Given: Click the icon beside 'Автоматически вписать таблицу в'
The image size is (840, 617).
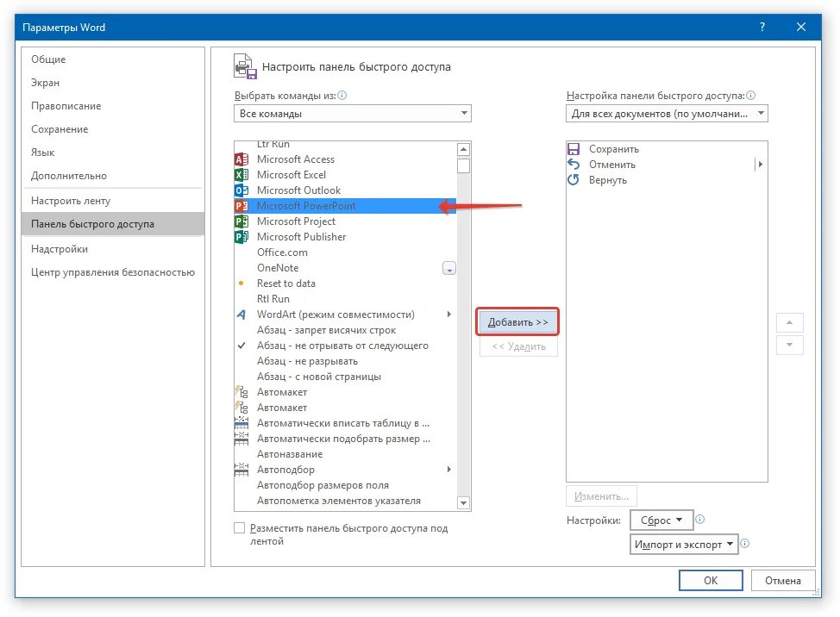Looking at the screenshot, I should coord(241,423).
